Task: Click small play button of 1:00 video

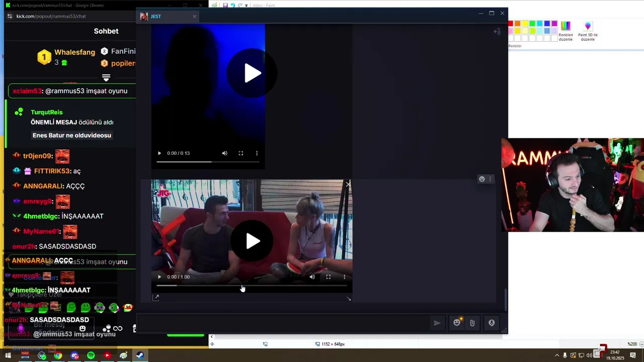Action: (159, 277)
